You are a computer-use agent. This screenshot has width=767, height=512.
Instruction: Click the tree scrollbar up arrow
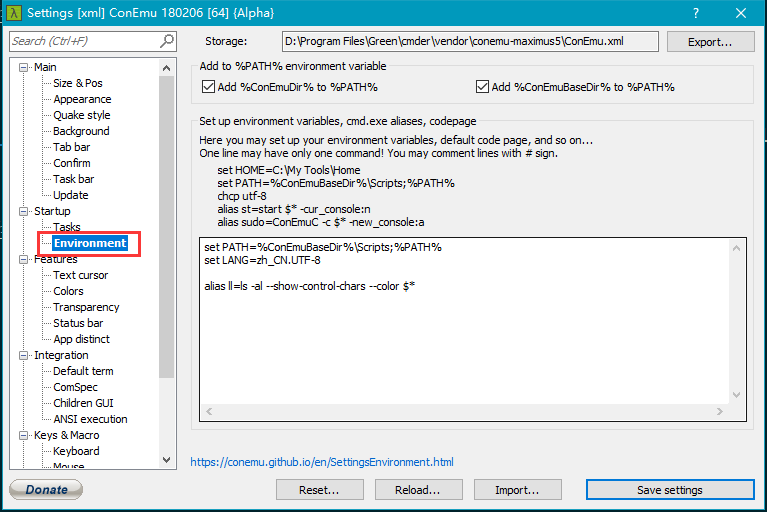[x=166, y=68]
